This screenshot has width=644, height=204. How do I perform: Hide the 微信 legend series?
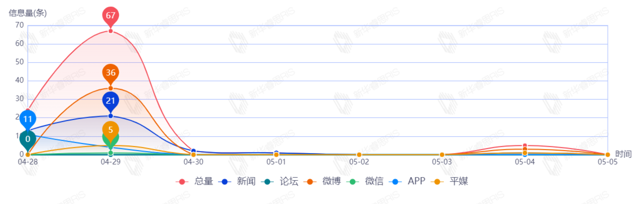tap(365, 181)
